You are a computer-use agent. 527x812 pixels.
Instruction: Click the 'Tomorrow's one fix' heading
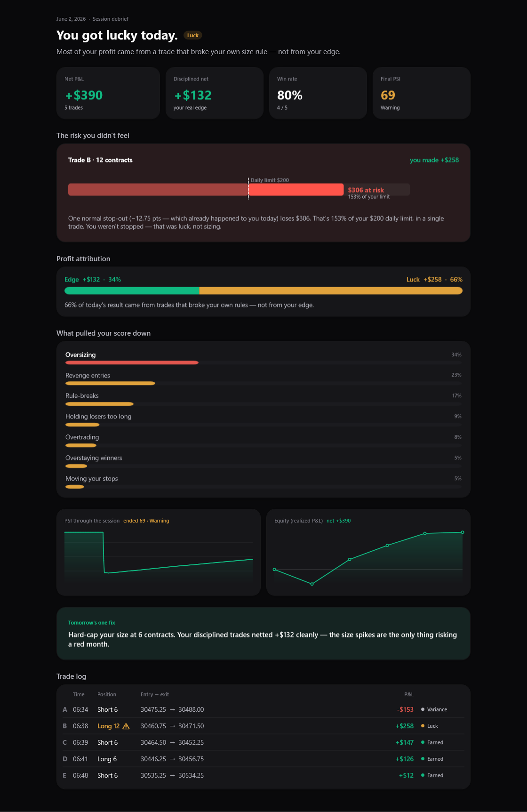coord(92,623)
